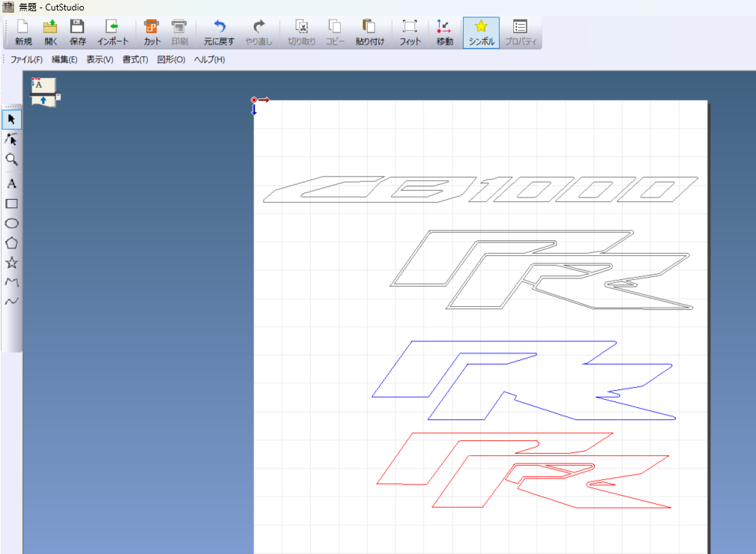This screenshot has width=756, height=554.
Task: Open the ファイル(F) menu
Action: [26, 60]
